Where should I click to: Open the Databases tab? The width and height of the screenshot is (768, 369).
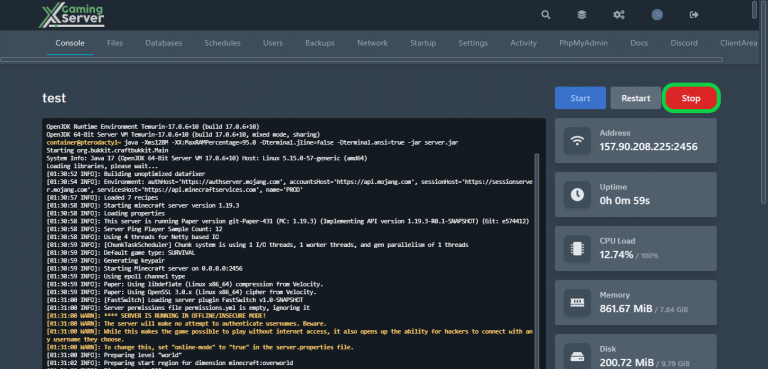164,43
